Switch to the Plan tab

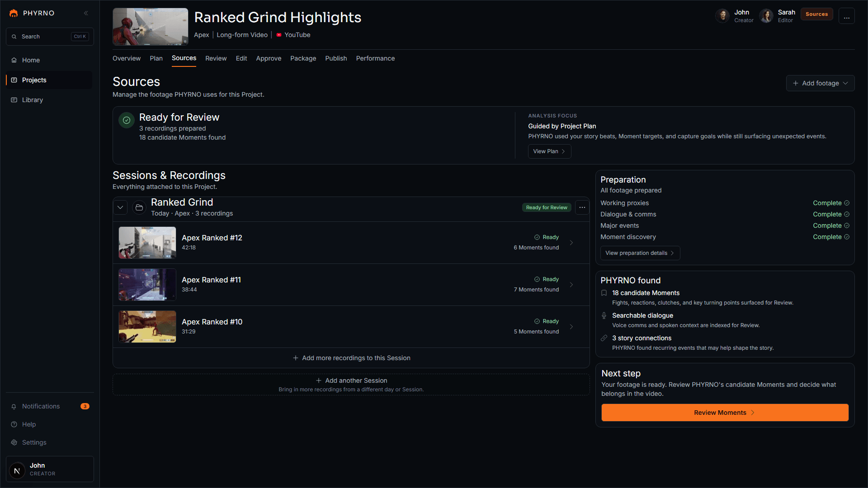pos(156,58)
